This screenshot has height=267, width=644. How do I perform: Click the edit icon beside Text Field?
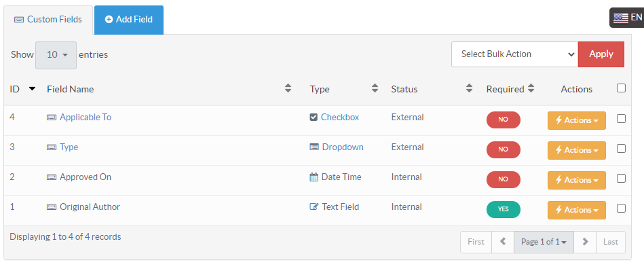[314, 207]
